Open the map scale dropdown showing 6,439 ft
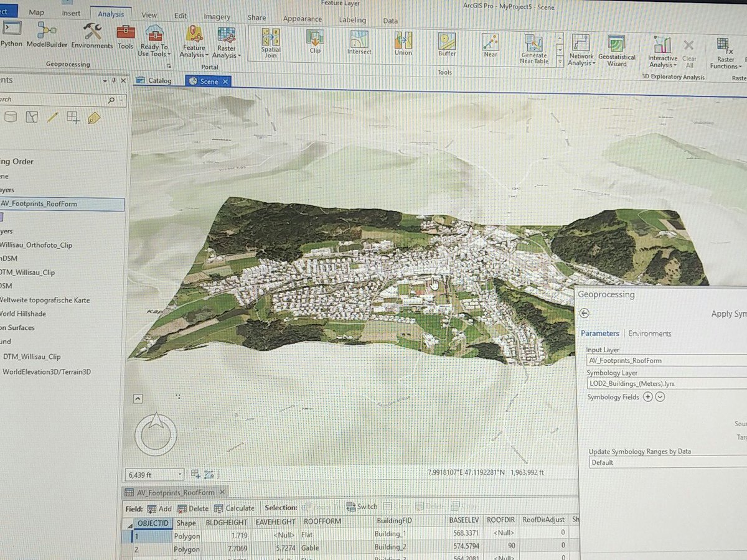 tap(181, 474)
